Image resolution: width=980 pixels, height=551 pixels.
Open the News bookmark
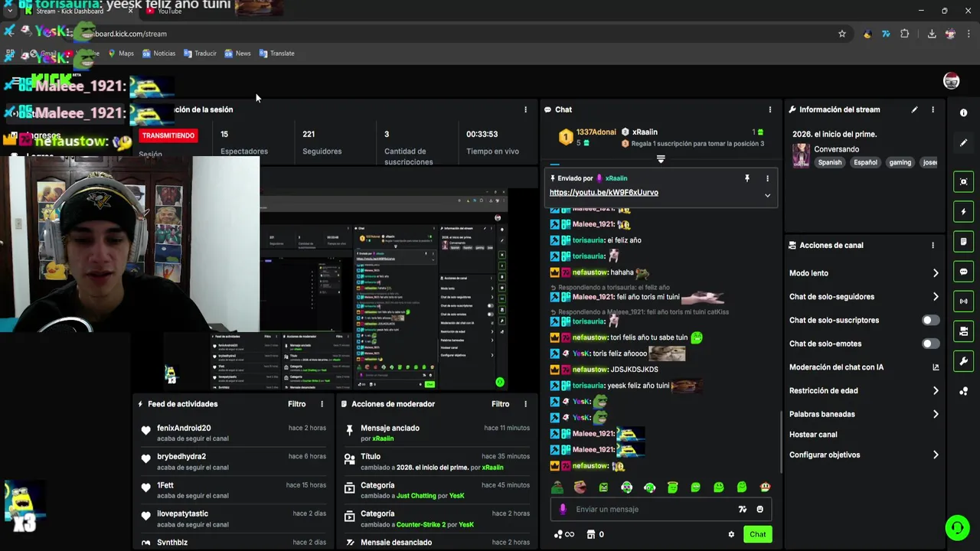coord(237,54)
